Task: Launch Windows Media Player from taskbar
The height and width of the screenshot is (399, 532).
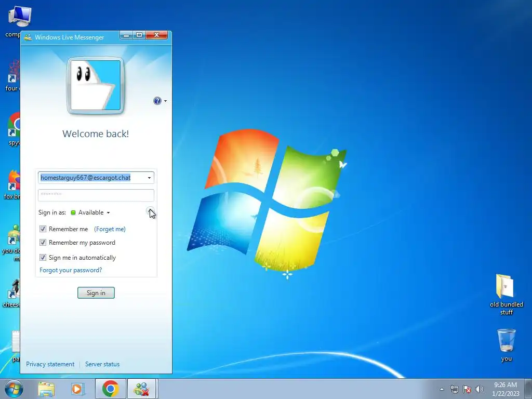Action: click(77, 389)
